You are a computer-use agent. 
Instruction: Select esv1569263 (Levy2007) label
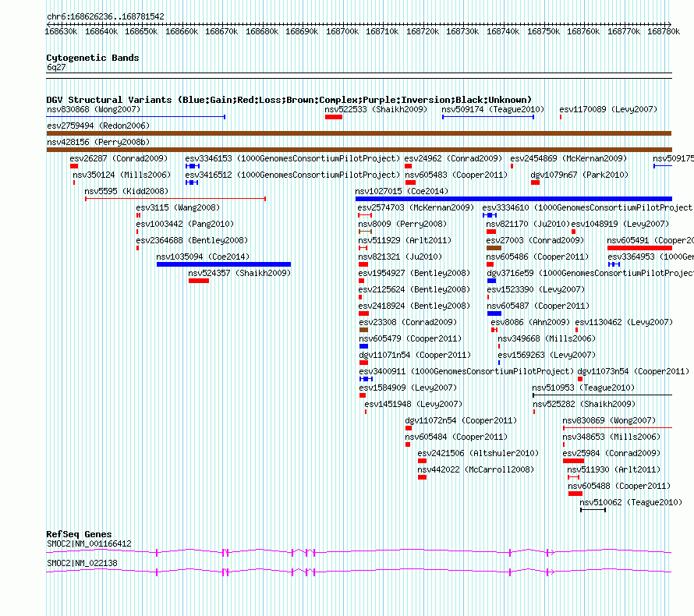(547, 355)
